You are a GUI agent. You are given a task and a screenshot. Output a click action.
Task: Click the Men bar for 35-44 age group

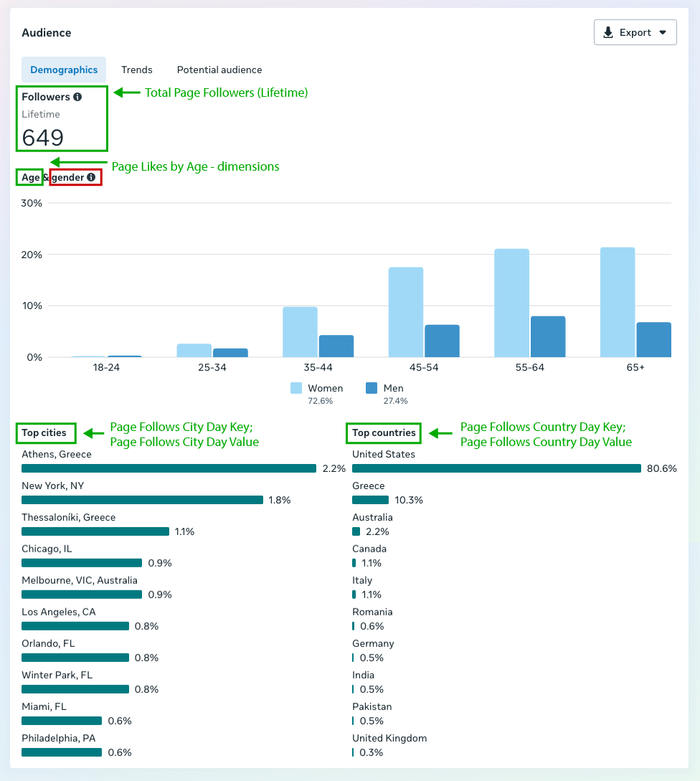(336, 346)
